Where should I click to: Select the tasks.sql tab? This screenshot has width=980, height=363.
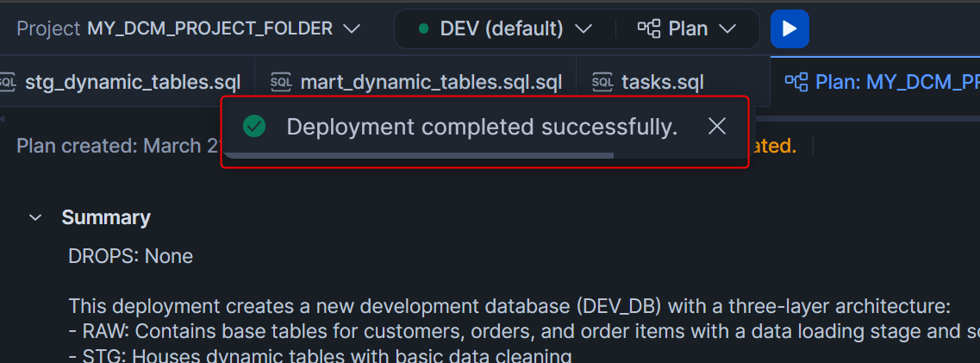[663, 82]
